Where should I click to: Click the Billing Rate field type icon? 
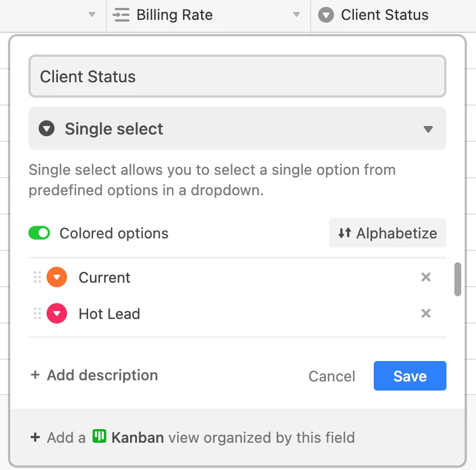point(122,15)
